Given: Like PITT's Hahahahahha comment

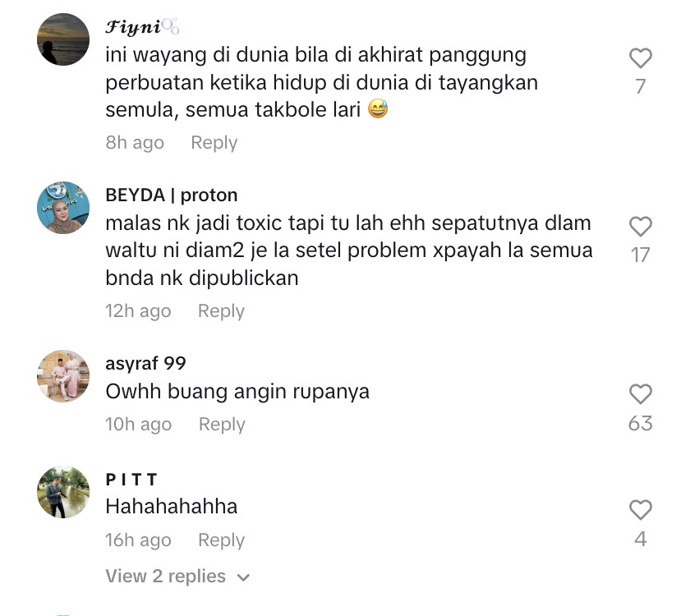Looking at the screenshot, I should tap(640, 509).
